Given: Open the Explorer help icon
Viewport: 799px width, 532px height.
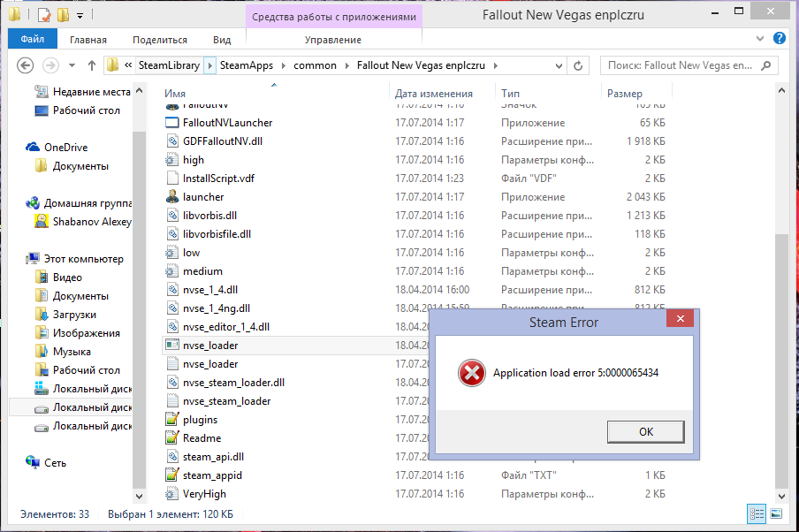Looking at the screenshot, I should tap(779, 39).
